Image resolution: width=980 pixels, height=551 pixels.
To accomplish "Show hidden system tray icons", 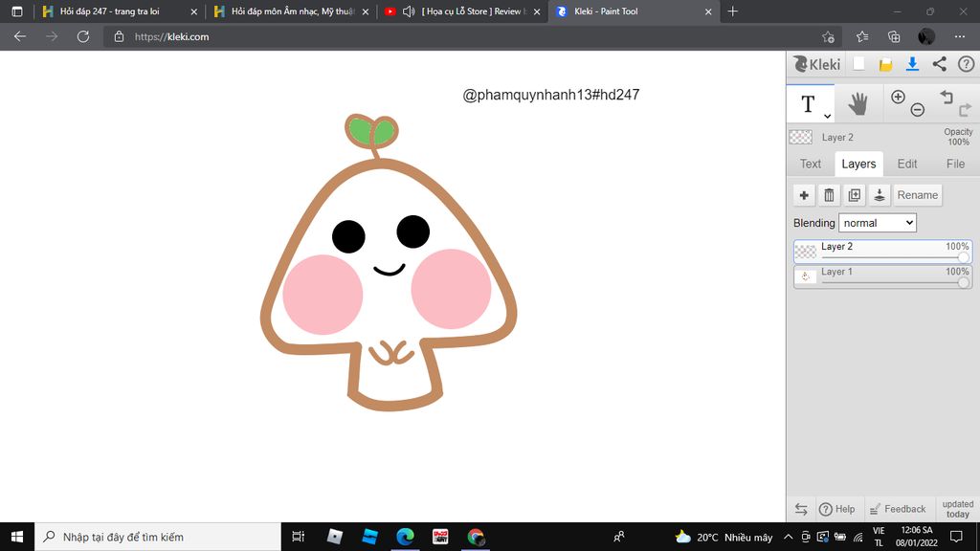I will [x=789, y=537].
